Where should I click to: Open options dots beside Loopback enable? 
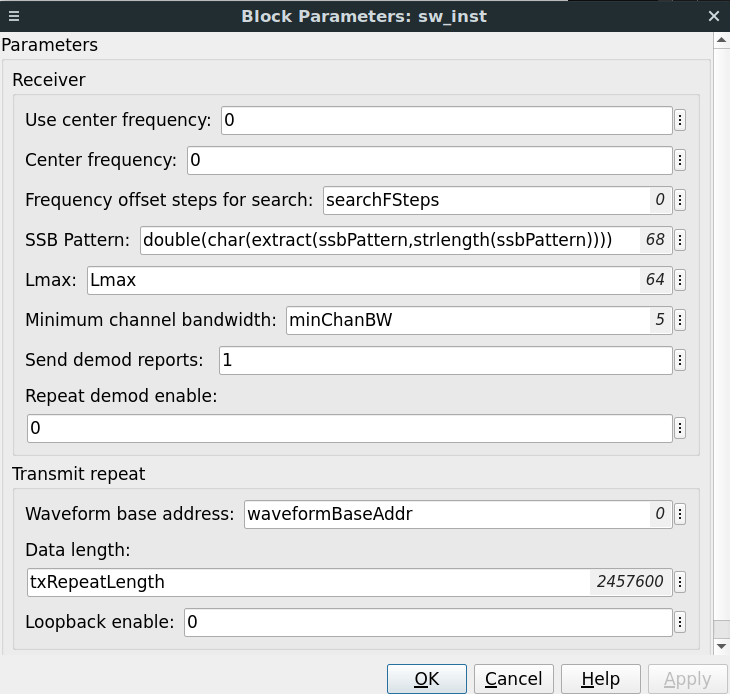(x=680, y=622)
